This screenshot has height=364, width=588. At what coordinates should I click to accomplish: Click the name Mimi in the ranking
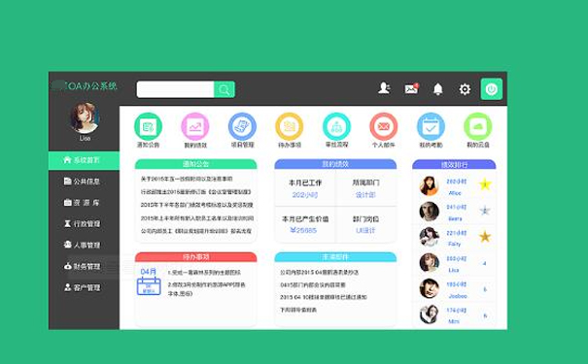[x=454, y=321]
